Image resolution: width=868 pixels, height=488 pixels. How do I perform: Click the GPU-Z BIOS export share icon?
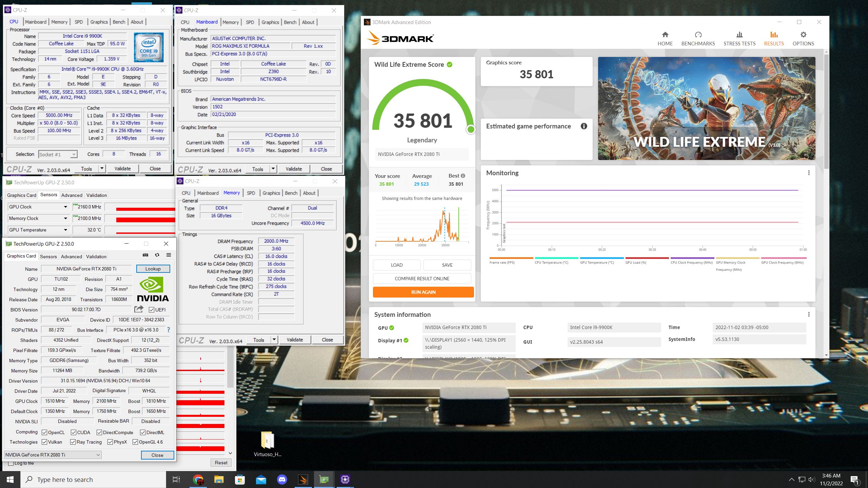coord(139,309)
